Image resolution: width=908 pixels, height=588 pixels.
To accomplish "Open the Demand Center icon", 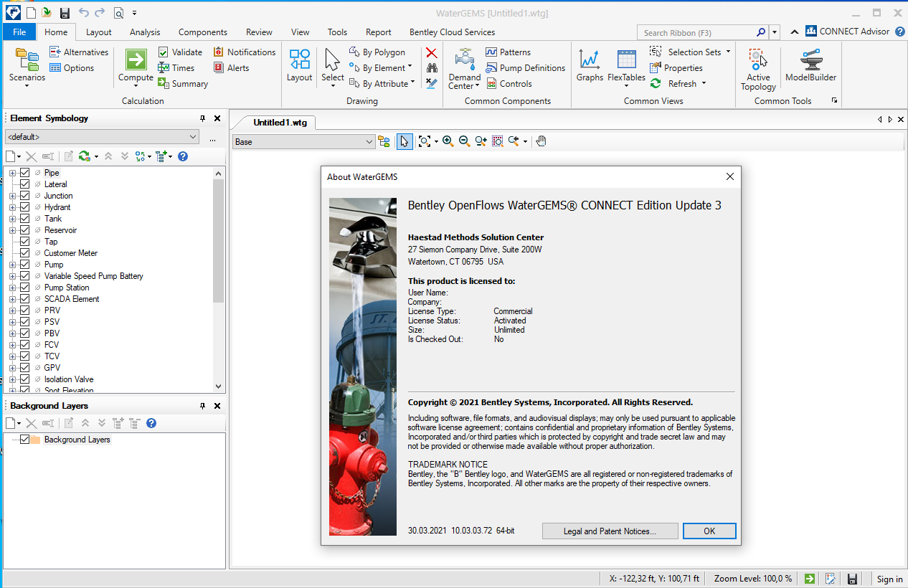I will (465, 59).
